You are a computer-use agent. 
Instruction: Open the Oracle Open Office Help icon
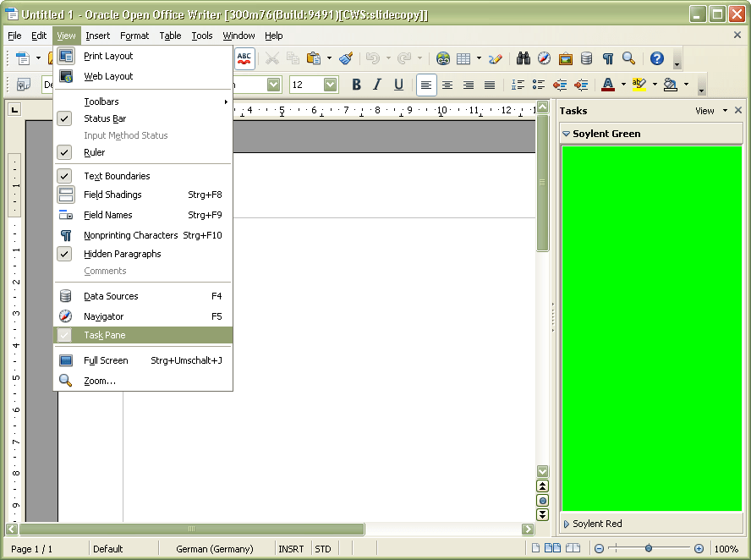point(657,60)
